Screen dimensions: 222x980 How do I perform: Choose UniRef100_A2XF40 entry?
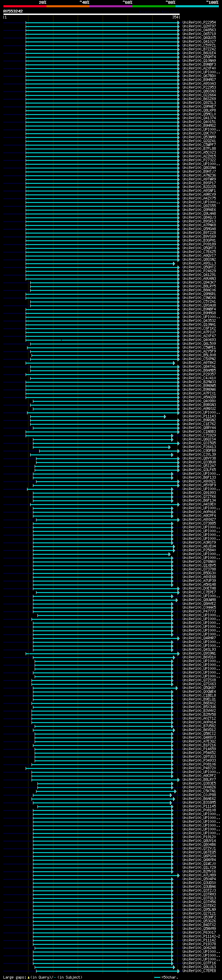coord(199,68)
